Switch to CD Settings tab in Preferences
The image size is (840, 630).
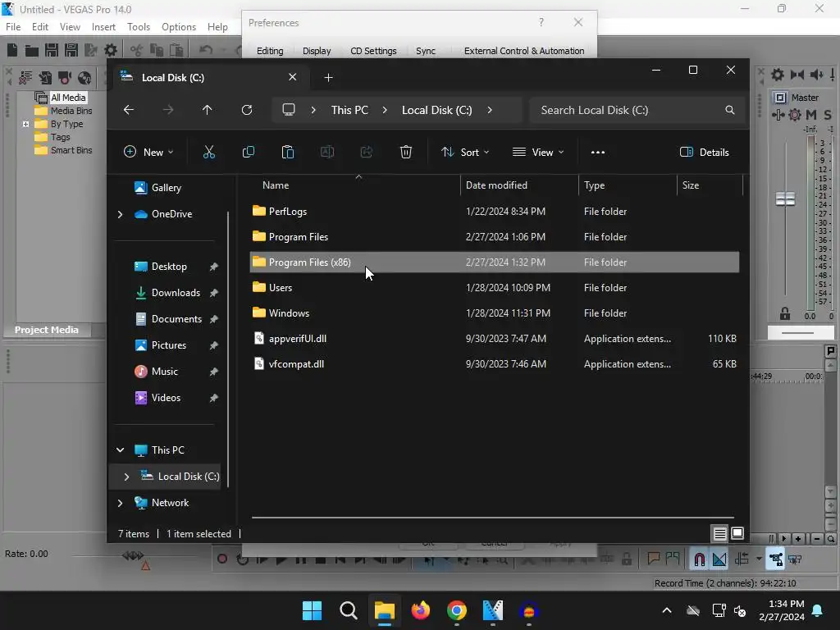tap(373, 51)
